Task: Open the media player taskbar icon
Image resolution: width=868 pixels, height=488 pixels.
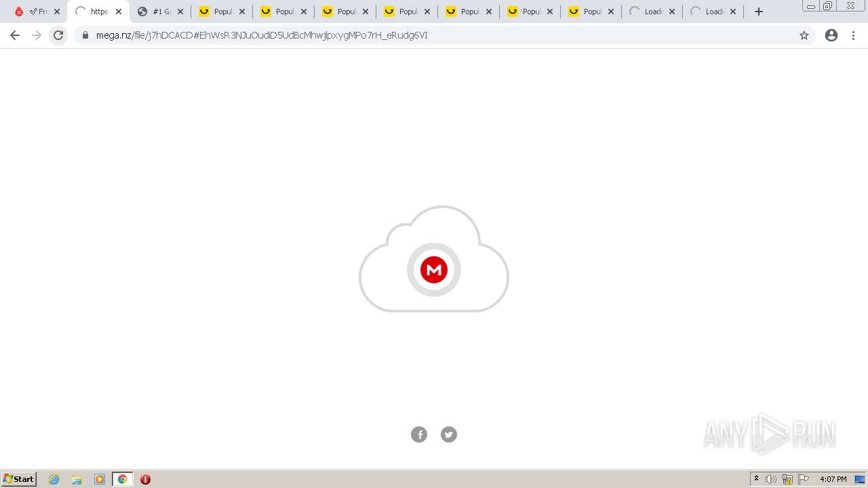Action: point(100,479)
